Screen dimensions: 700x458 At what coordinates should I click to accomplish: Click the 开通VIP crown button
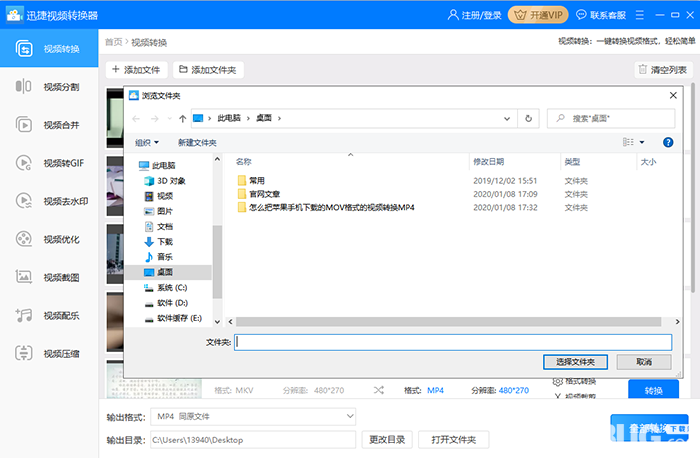point(538,15)
